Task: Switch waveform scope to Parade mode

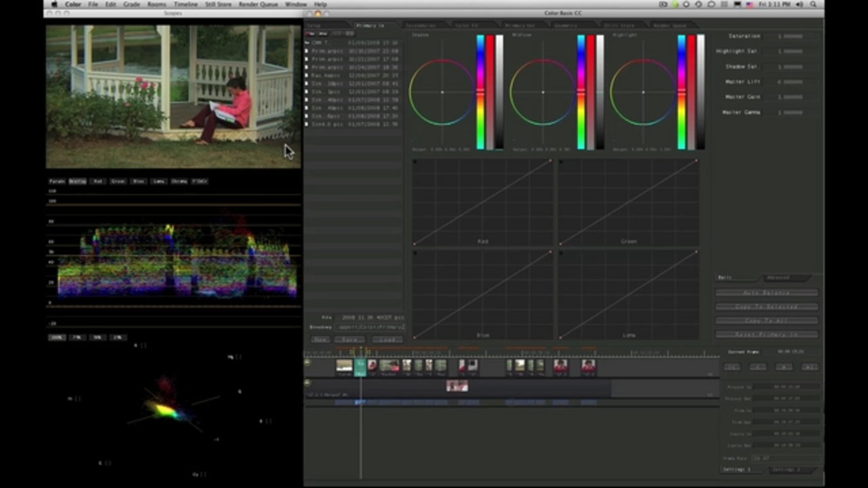Action: click(57, 181)
